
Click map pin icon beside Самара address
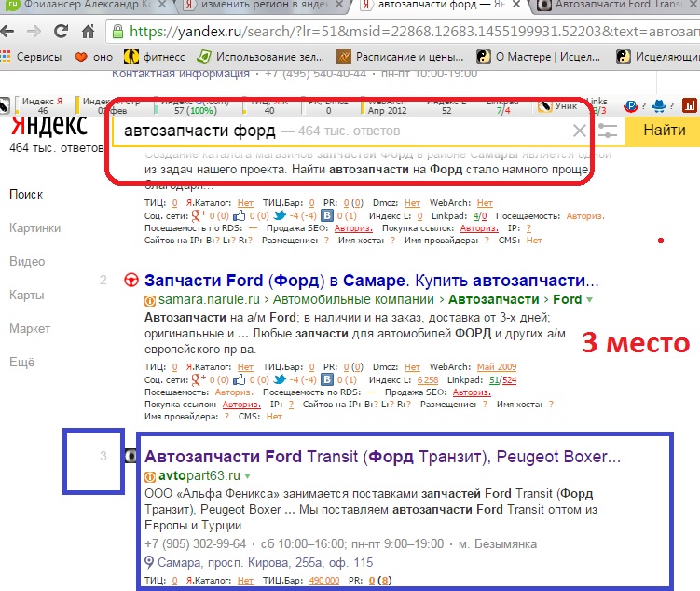coord(149,562)
